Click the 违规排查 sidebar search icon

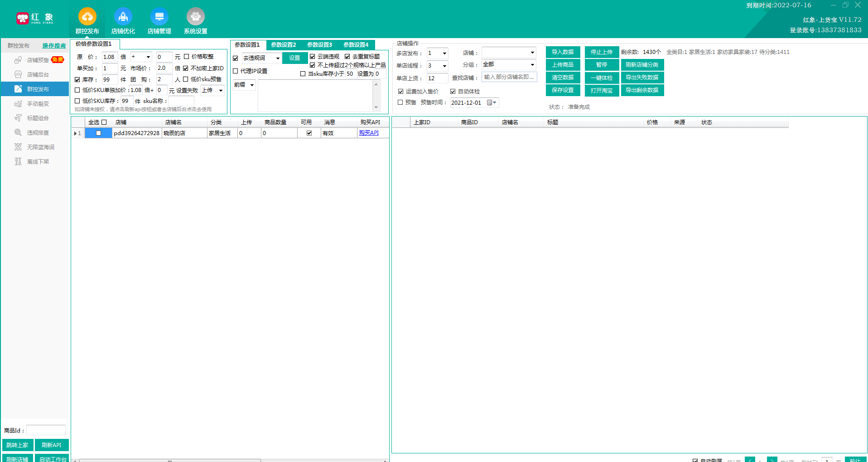click(18, 132)
